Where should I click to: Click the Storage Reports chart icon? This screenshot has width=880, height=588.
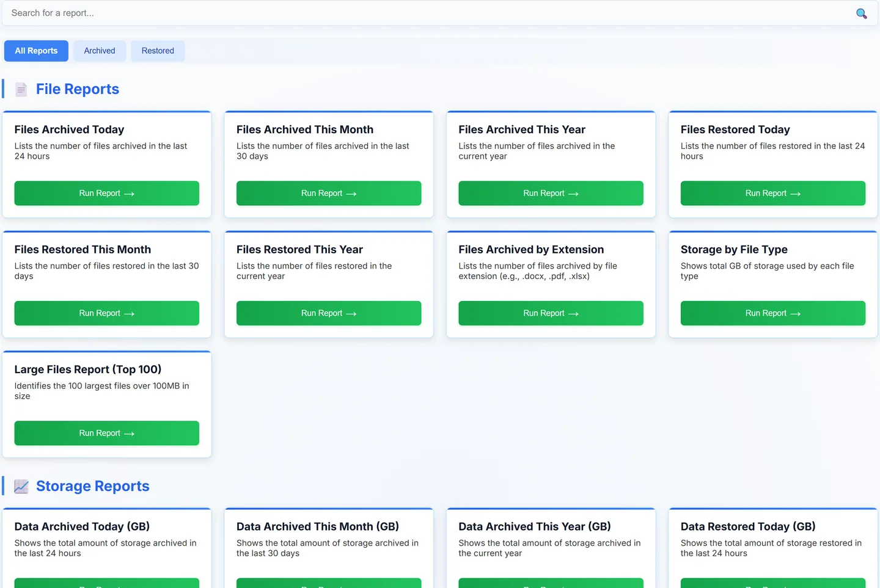[21, 487]
